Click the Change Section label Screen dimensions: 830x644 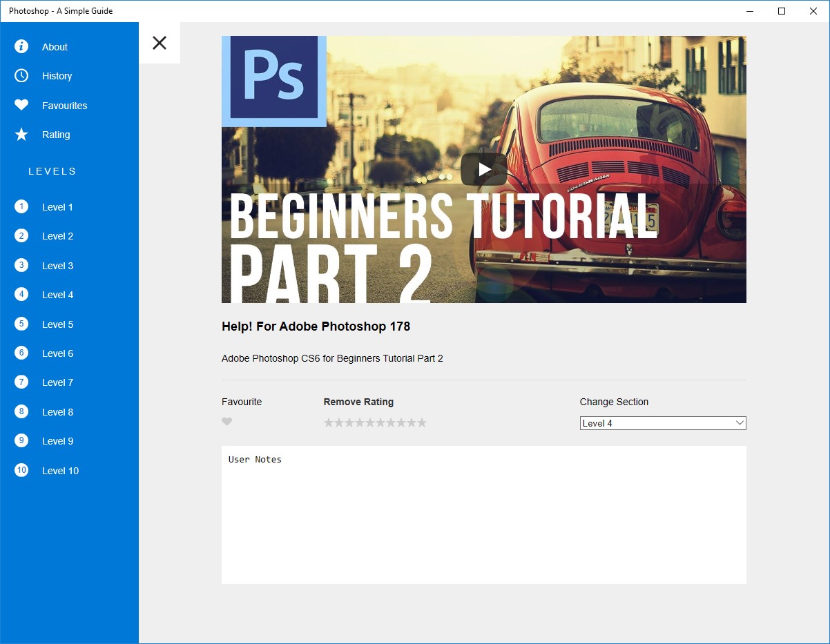614,402
